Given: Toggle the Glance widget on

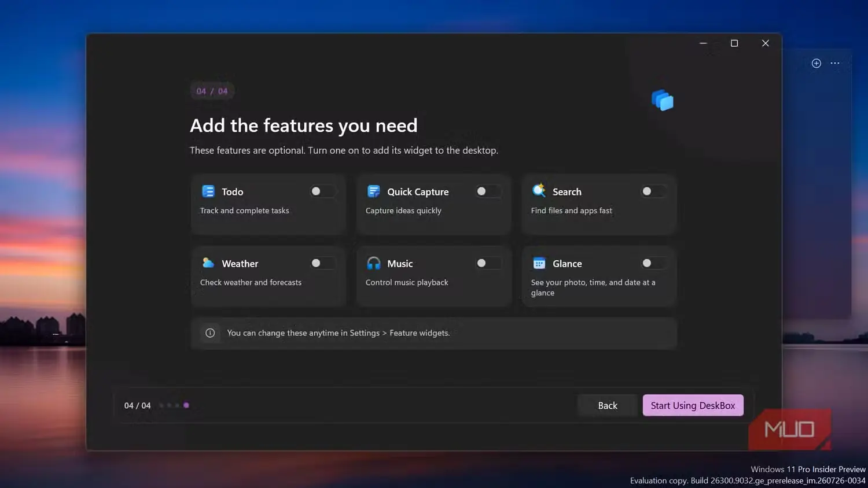Looking at the screenshot, I should (654, 263).
